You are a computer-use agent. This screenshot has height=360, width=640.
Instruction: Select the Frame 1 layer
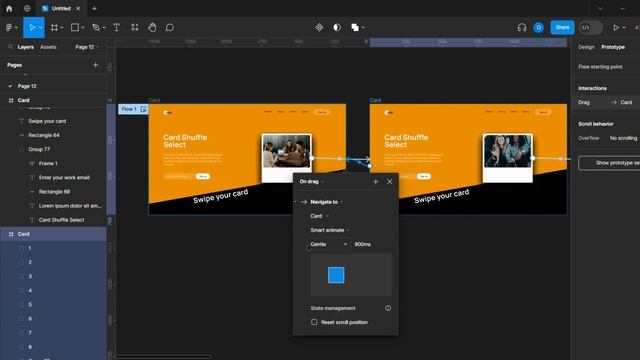click(53, 163)
